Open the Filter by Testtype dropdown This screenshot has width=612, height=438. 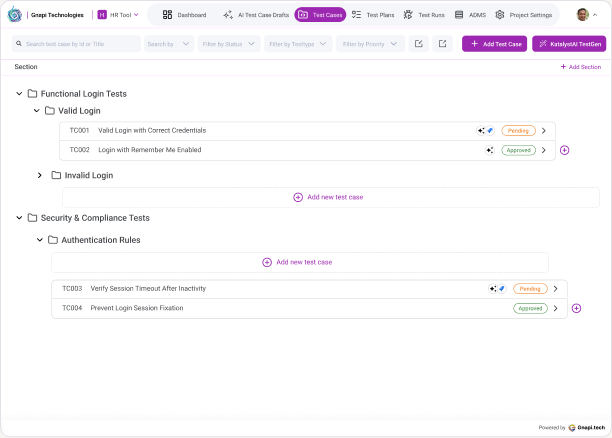pyautogui.click(x=298, y=44)
